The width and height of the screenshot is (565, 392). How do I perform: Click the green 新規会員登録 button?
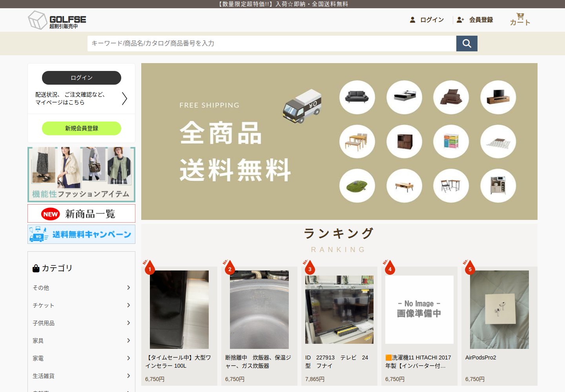[82, 128]
